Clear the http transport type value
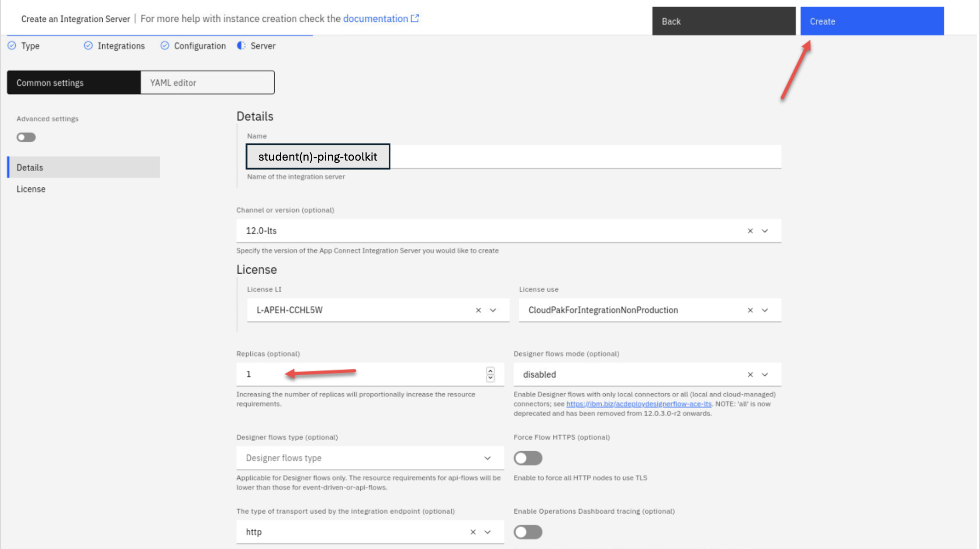This screenshot has height=549, width=980. click(x=473, y=532)
